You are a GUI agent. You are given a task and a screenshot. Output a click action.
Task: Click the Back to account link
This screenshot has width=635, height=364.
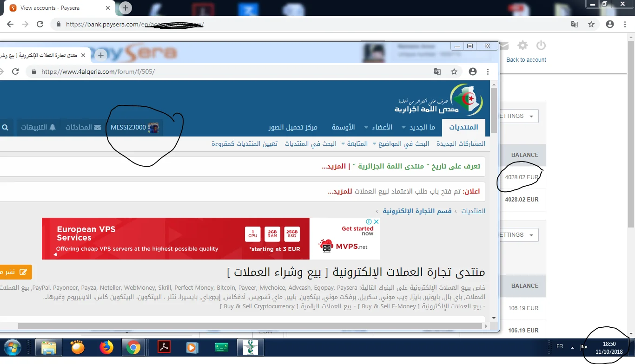(526, 60)
